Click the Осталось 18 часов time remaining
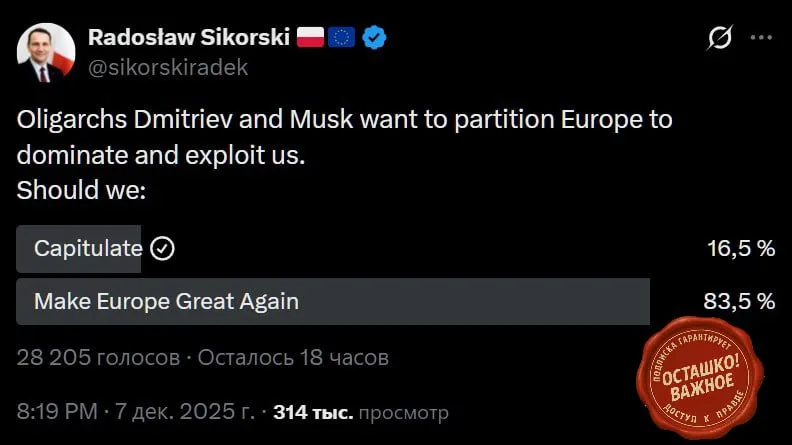 click(x=293, y=357)
